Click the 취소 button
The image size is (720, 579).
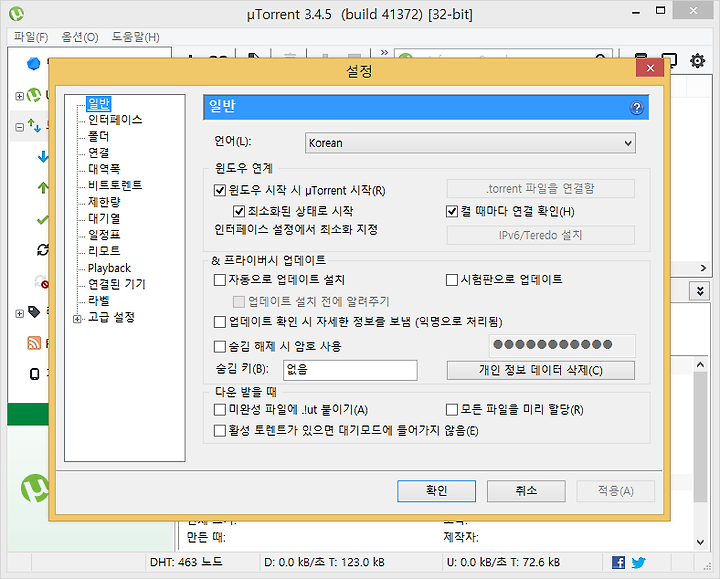pyautogui.click(x=526, y=491)
